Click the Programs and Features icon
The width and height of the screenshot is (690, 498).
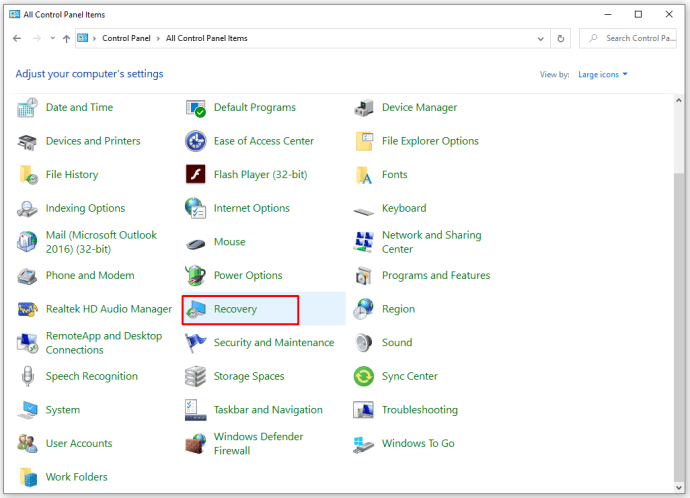[363, 275]
